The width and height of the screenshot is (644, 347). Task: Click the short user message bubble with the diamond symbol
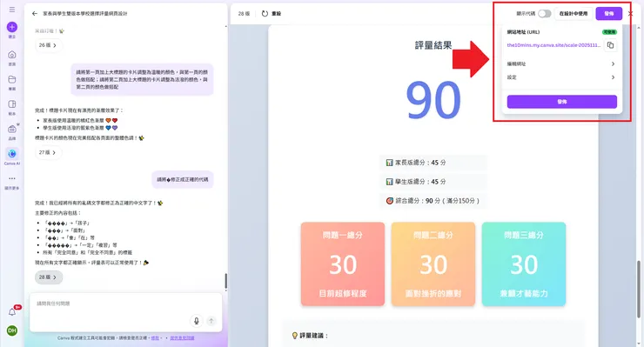(x=183, y=179)
